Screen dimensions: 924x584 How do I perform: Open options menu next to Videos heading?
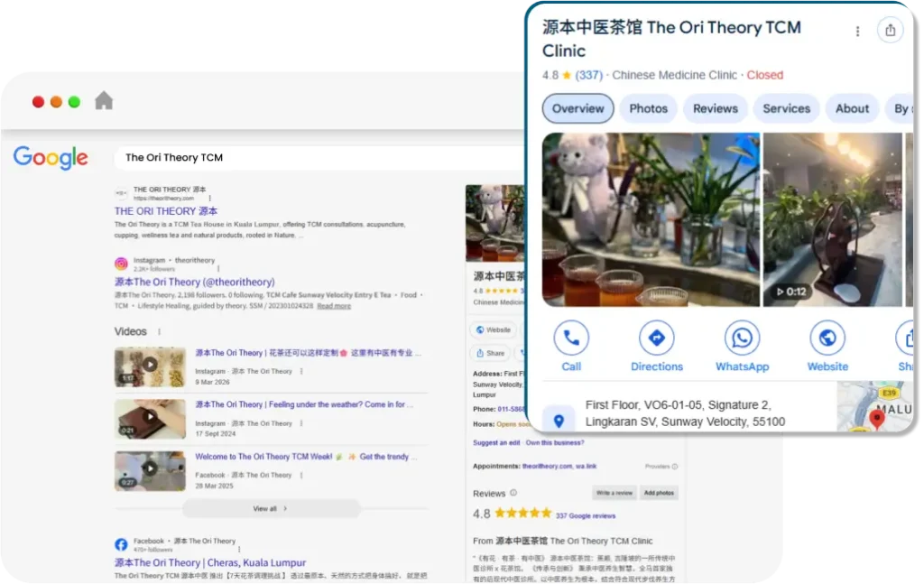point(159,332)
